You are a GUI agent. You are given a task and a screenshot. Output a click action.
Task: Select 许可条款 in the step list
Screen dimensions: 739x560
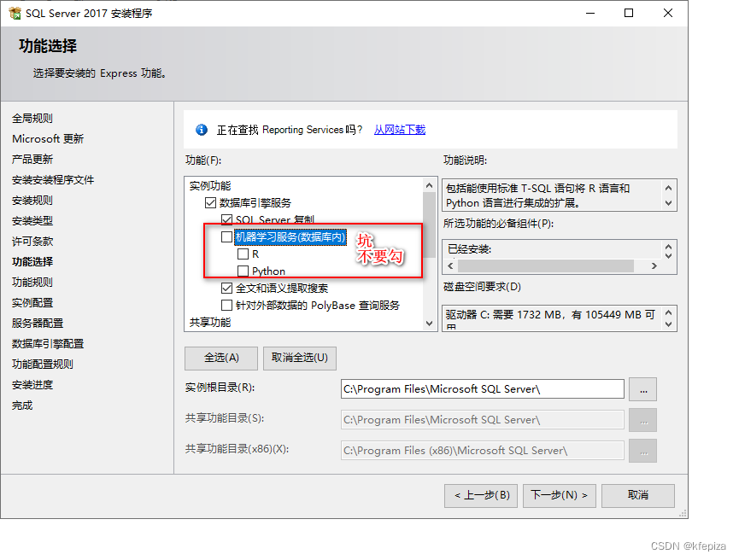[32, 241]
